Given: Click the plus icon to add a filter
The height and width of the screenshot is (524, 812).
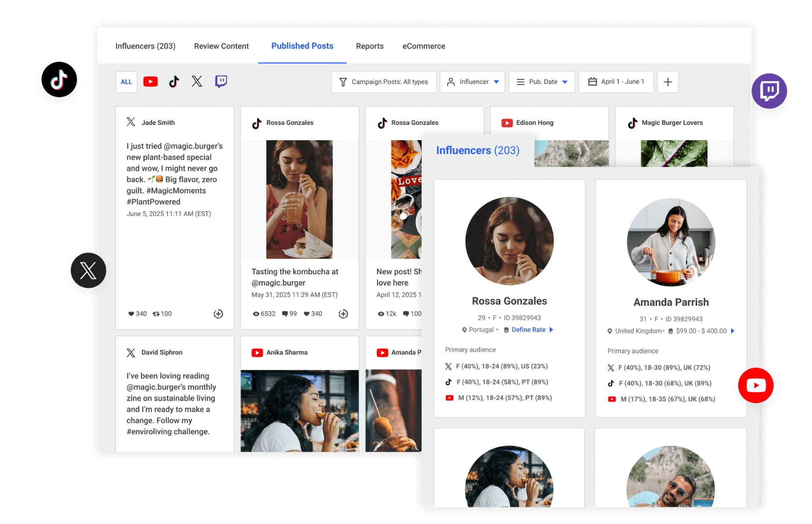Looking at the screenshot, I should pyautogui.click(x=667, y=82).
